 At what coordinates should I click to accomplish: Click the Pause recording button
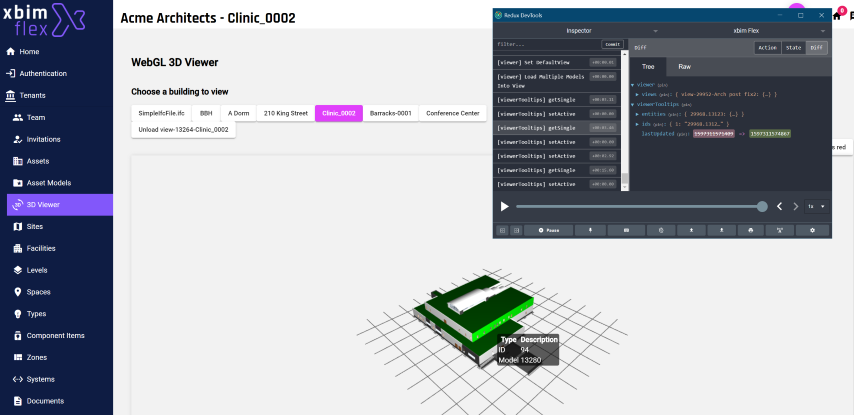coord(549,230)
